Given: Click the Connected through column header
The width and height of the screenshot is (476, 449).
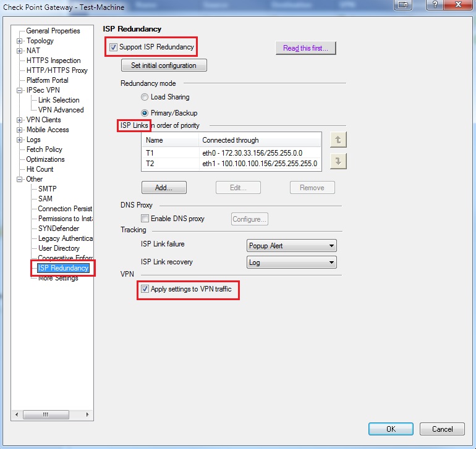Looking at the screenshot, I should click(x=260, y=140).
